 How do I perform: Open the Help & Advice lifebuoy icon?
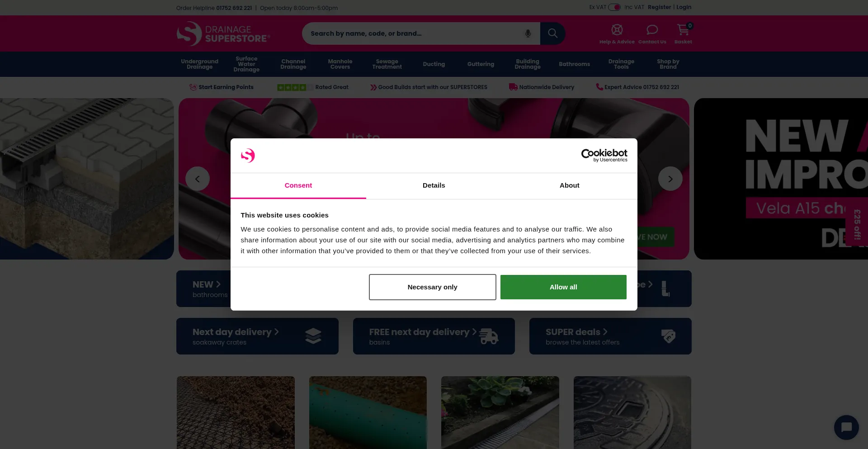coord(617,30)
